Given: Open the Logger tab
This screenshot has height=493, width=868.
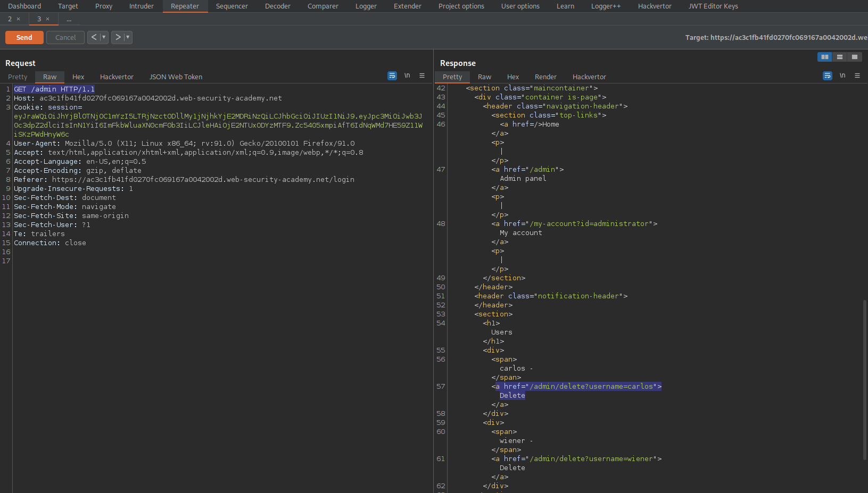Looking at the screenshot, I should point(366,6).
